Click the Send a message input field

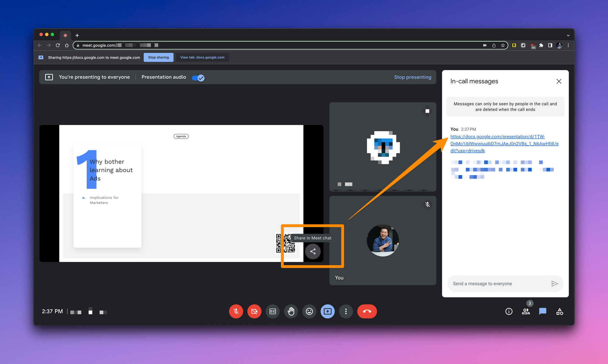499,283
